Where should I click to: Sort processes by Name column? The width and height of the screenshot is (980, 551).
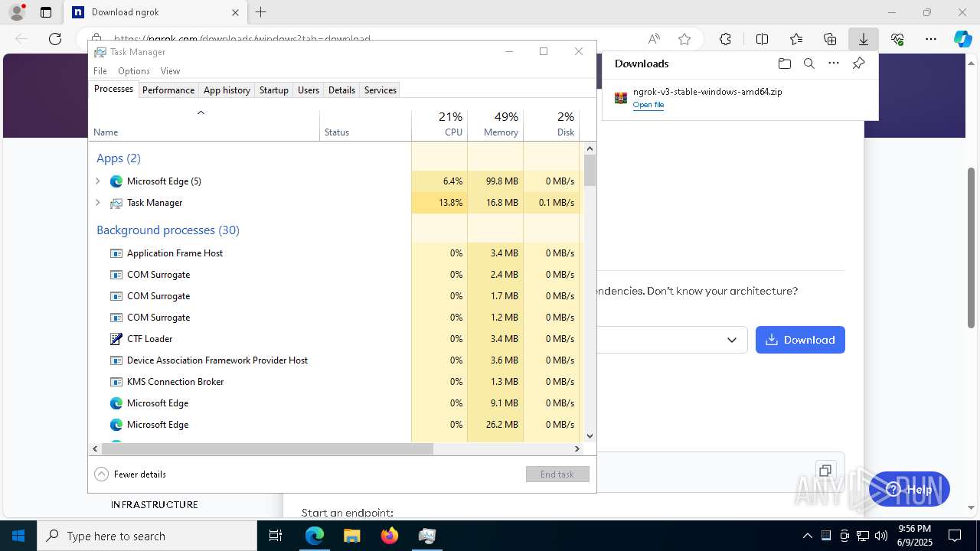pyautogui.click(x=204, y=126)
